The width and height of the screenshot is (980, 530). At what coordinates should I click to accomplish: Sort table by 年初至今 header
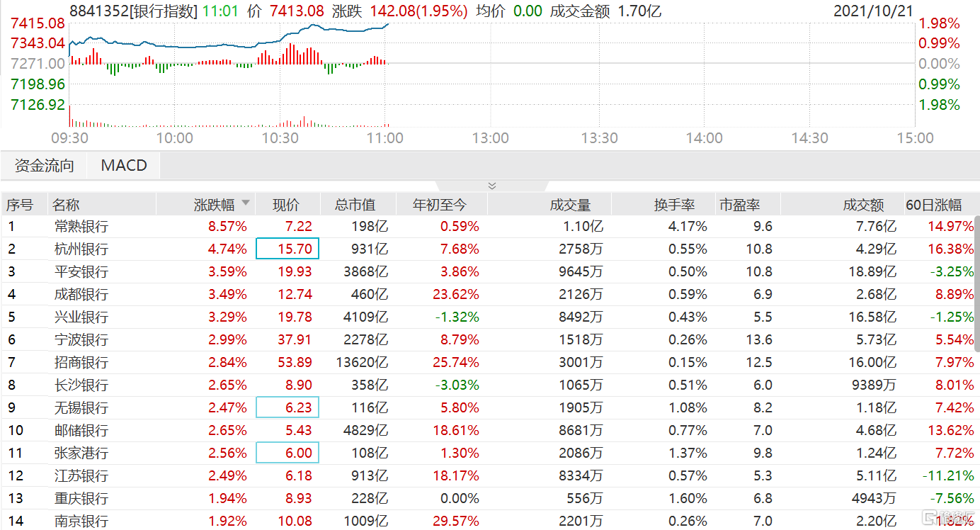(x=440, y=205)
